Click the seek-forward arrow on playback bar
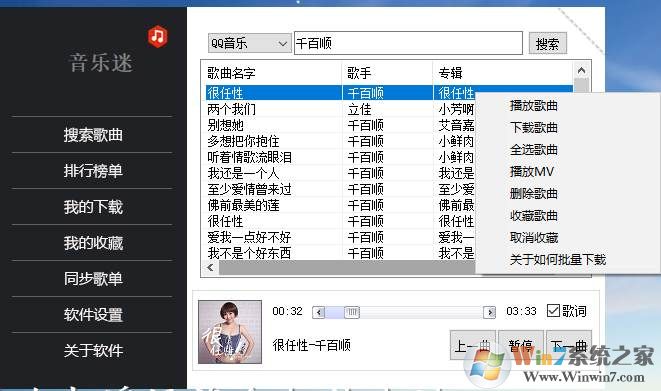 489,312
